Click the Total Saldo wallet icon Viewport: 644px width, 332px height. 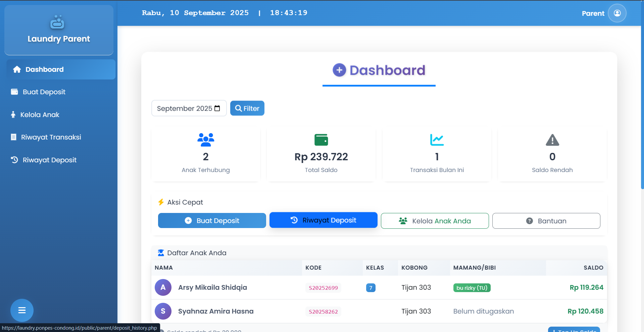321,140
